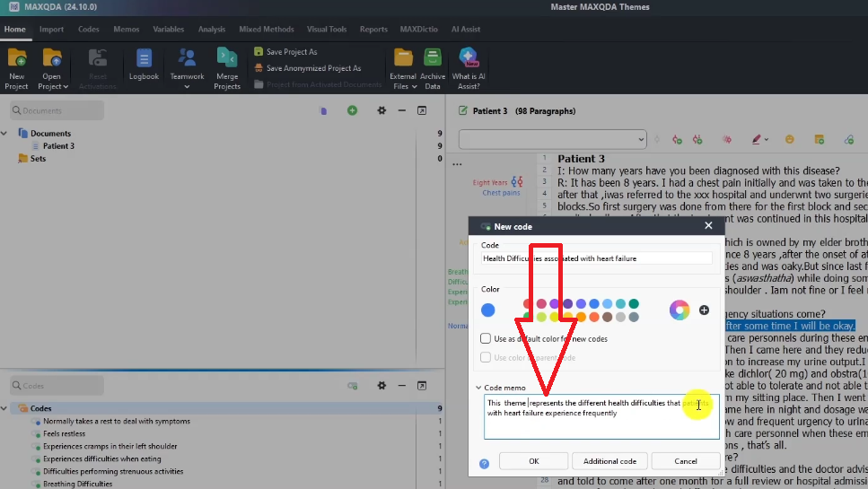The height and width of the screenshot is (489, 868).
Task: Click the Additional code button
Action: [x=609, y=461]
